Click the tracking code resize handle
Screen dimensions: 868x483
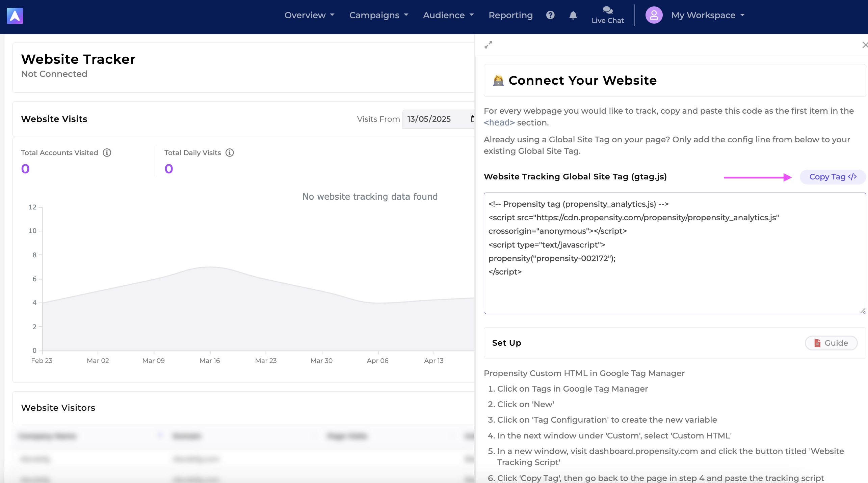[x=863, y=311]
